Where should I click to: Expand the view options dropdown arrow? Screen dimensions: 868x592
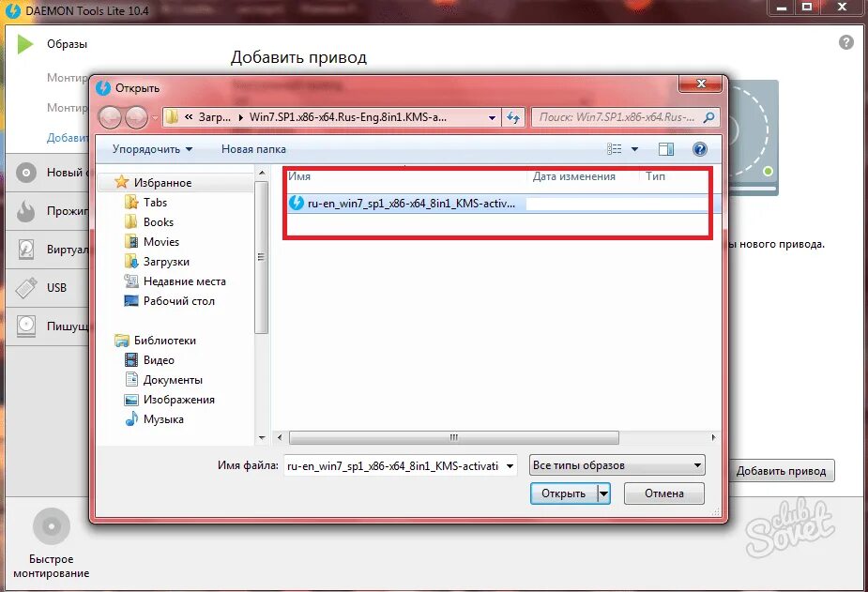pyautogui.click(x=635, y=149)
